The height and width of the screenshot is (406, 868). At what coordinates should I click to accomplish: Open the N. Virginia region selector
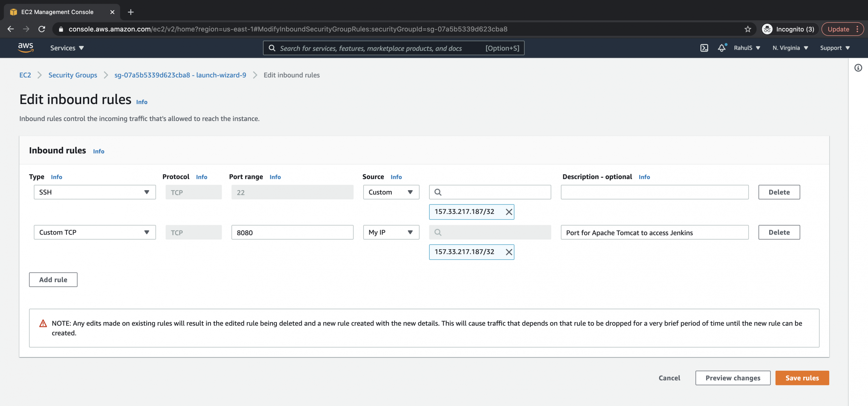pyautogui.click(x=790, y=48)
